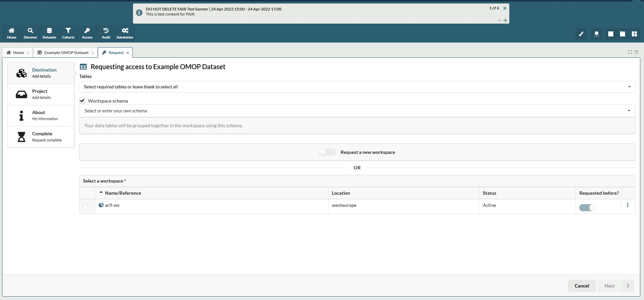This screenshot has height=300, width=644.
Task: Open the Administer settings section
Action: 125,33
